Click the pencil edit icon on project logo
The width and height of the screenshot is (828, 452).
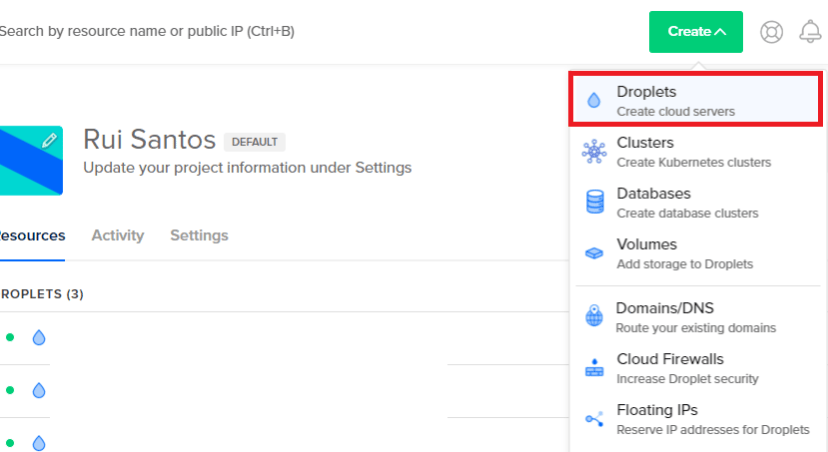(x=49, y=141)
